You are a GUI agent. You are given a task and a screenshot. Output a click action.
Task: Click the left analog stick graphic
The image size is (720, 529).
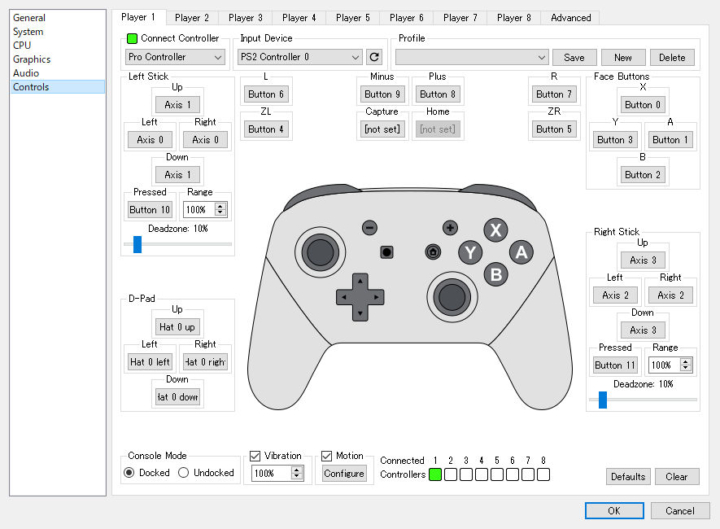(320, 252)
